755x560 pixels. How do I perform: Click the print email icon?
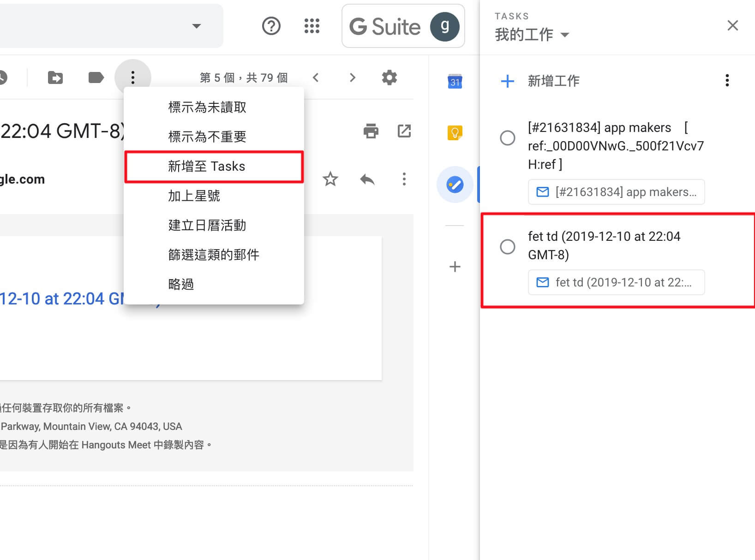[x=371, y=131]
